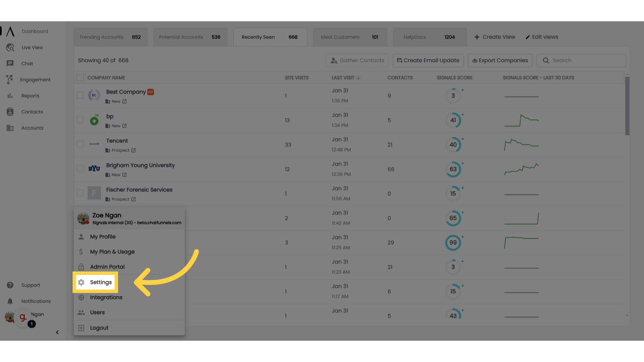This screenshot has width=644, height=362.
Task: Click the Brigham Young score 63 ring
Action: pos(453,169)
